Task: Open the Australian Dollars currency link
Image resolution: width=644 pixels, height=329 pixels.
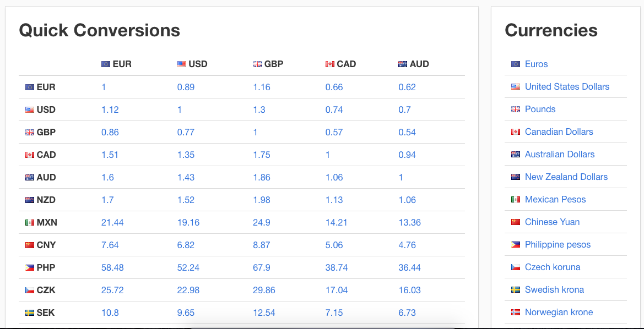Action: (559, 154)
